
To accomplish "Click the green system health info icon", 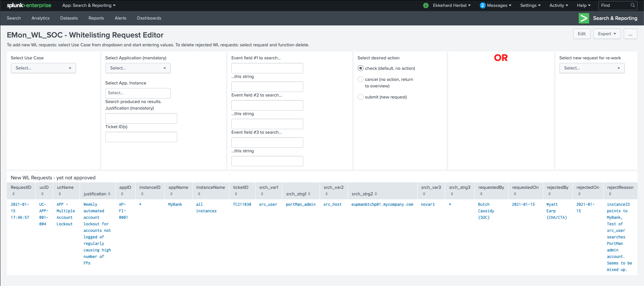I will tap(426, 6).
